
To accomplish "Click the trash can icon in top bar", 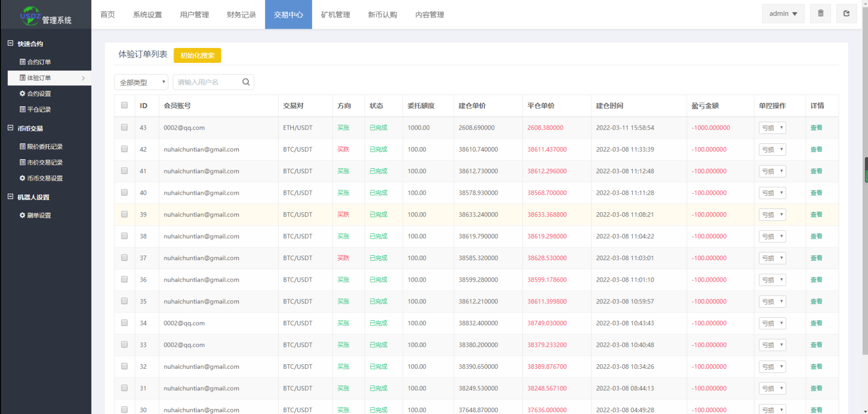I will point(820,13).
